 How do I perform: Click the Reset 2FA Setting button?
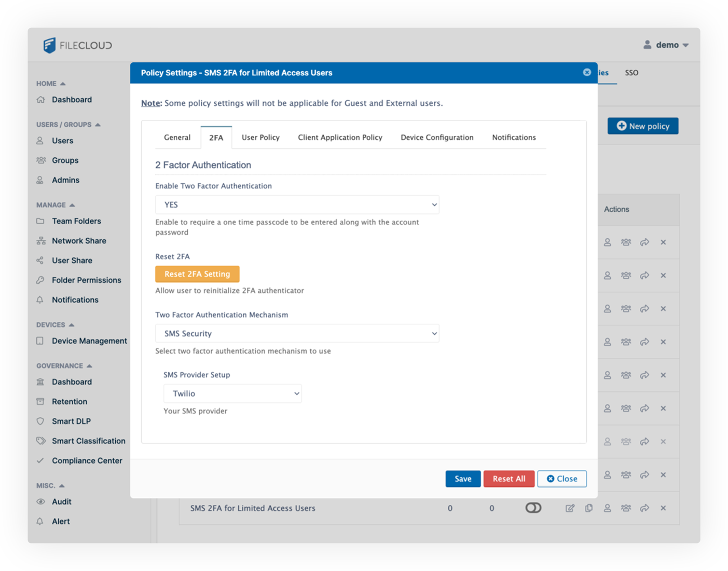(197, 274)
